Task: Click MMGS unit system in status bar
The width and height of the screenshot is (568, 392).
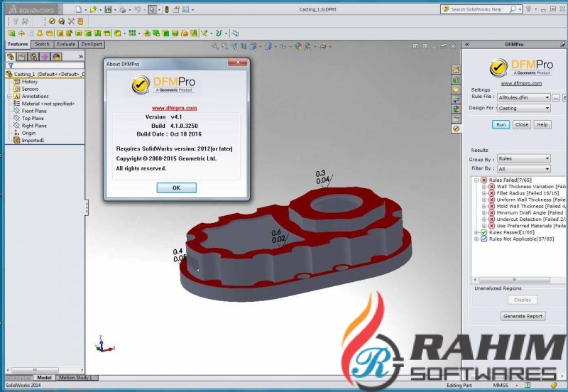Action: click(501, 386)
